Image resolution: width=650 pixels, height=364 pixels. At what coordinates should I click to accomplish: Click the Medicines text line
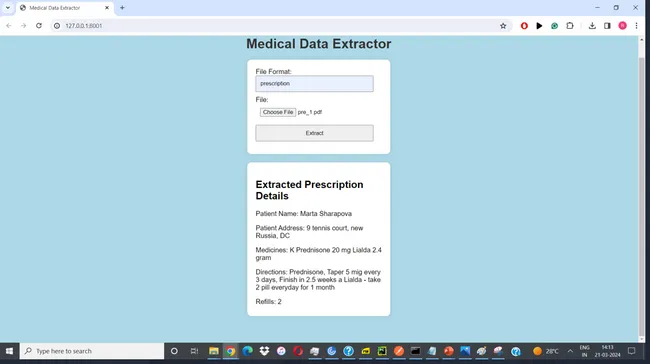pos(318,254)
